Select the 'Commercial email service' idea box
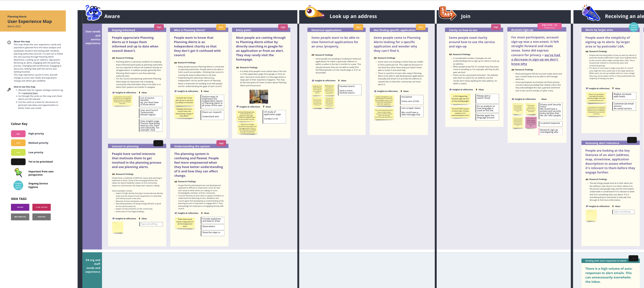Screen dimensions: 644x288 click(x=624, y=106)
